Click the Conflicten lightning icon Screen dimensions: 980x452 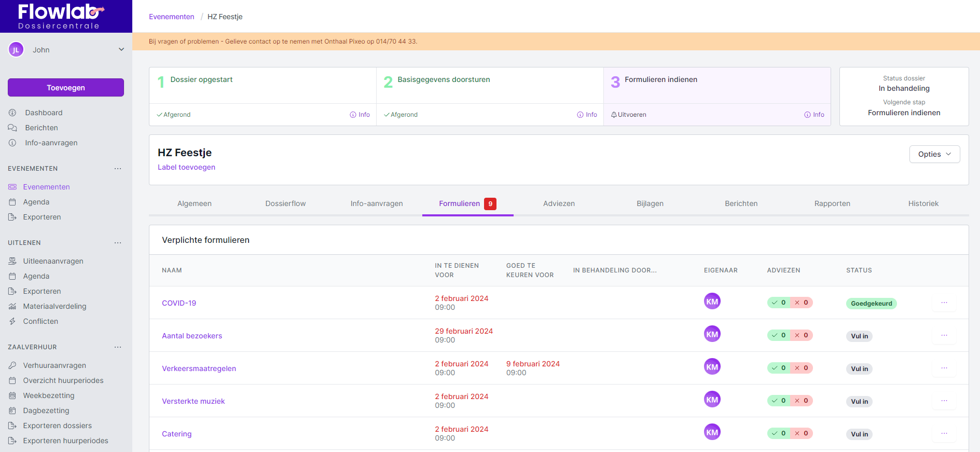point(12,321)
